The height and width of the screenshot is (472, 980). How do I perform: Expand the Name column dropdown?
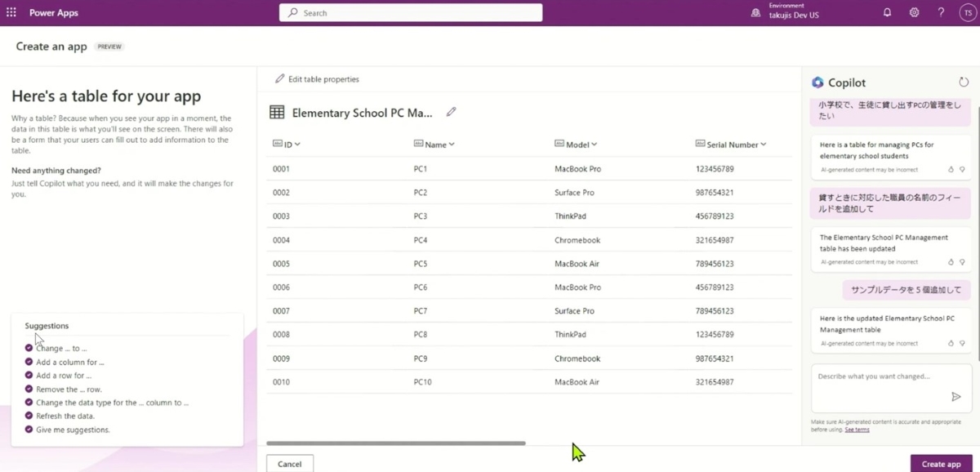click(x=452, y=145)
